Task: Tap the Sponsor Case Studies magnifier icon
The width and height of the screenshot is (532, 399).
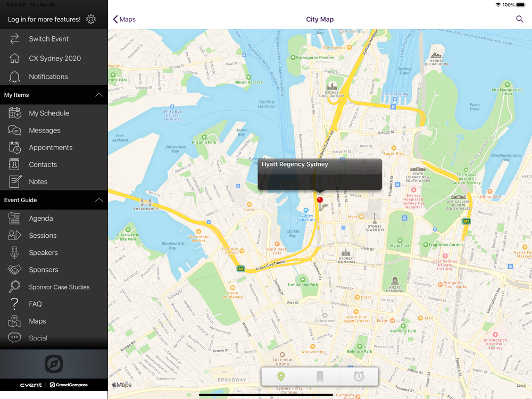Action: pyautogui.click(x=14, y=287)
